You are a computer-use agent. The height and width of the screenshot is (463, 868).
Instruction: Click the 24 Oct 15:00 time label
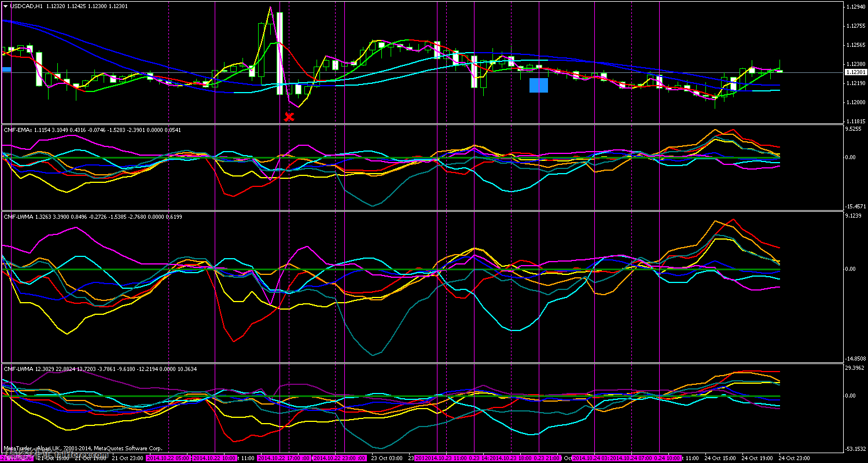(719, 458)
